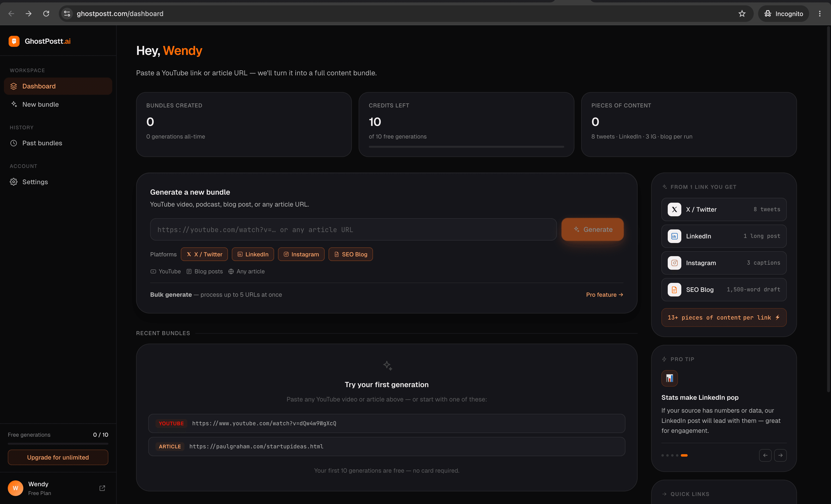This screenshot has height=504, width=831.
Task: Toggle the Instagram platform chip
Action: (x=301, y=254)
